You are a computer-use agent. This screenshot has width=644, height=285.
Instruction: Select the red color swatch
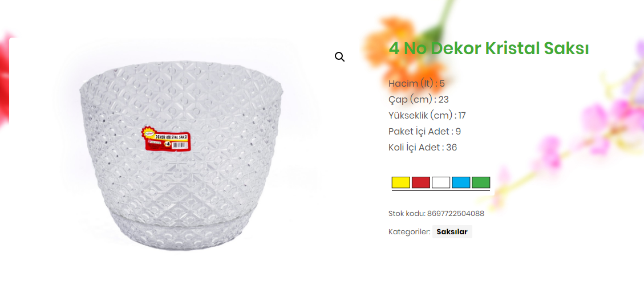pos(421,182)
